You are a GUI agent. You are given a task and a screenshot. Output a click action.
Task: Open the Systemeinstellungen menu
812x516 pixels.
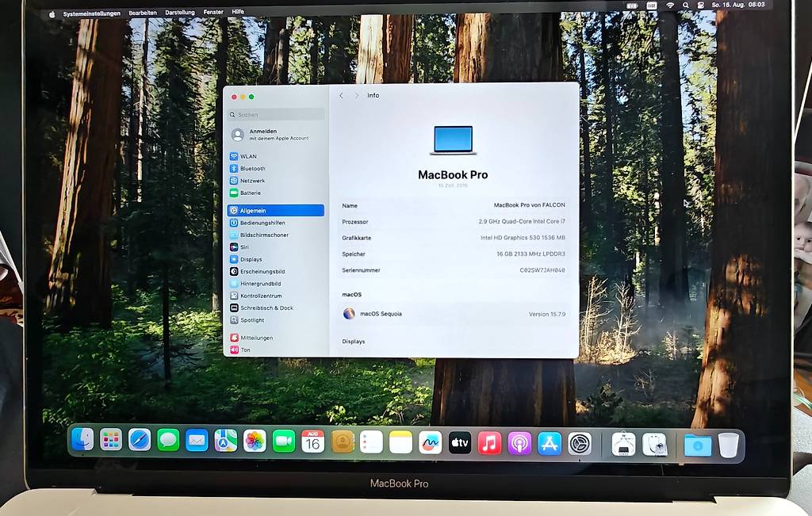[x=92, y=13]
